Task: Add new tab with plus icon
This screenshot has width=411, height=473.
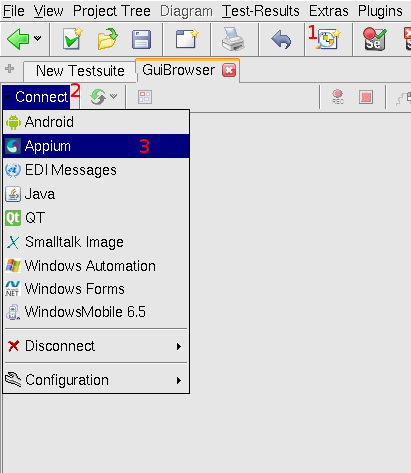Action: click(10, 69)
